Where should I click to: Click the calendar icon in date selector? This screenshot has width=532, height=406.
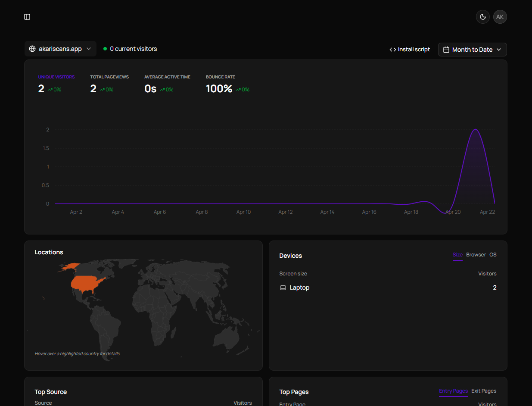click(446, 50)
